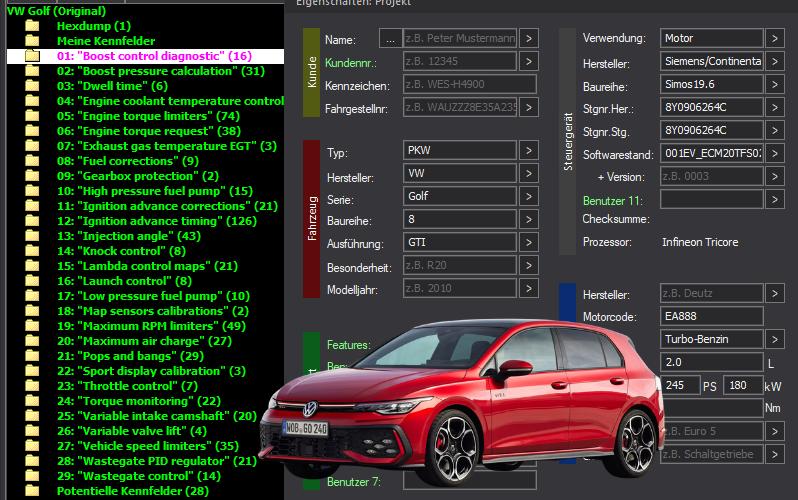798x500 pixels.
Task: Click folder icon of 18: Map sensors calibrations
Action: click(32, 311)
